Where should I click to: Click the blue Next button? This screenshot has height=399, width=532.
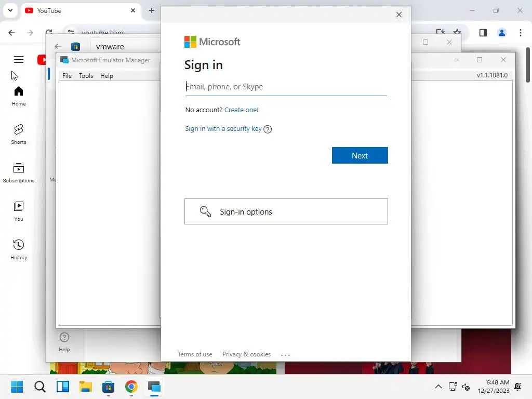click(x=360, y=155)
